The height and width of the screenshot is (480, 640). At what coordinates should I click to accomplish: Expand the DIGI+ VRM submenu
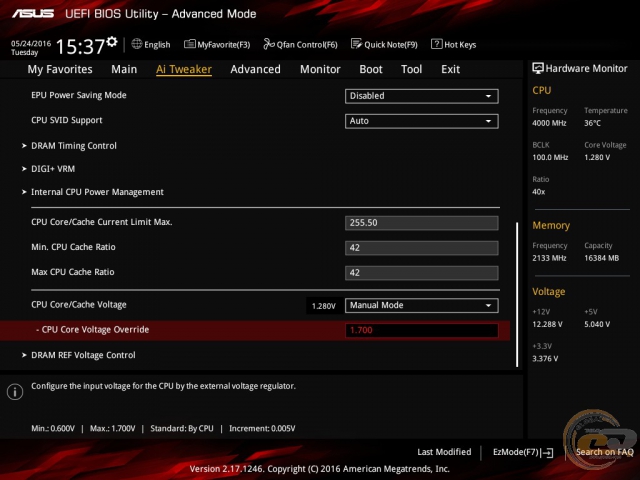(x=48, y=169)
